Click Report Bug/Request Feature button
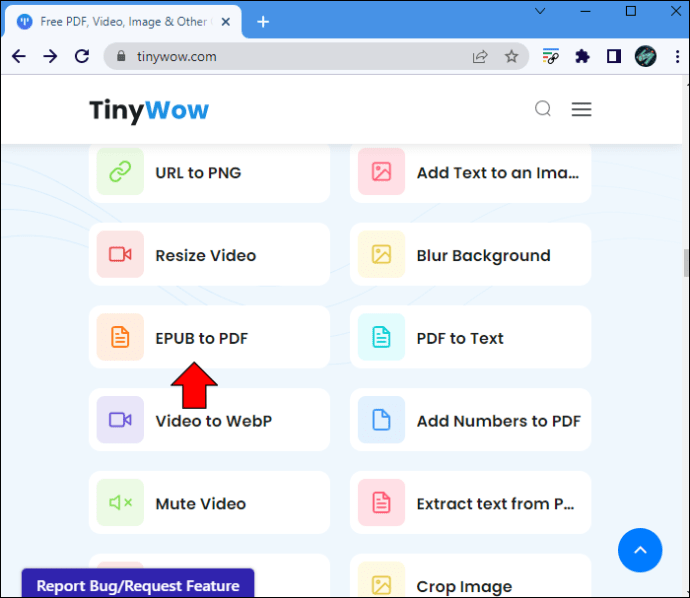 pos(138,583)
